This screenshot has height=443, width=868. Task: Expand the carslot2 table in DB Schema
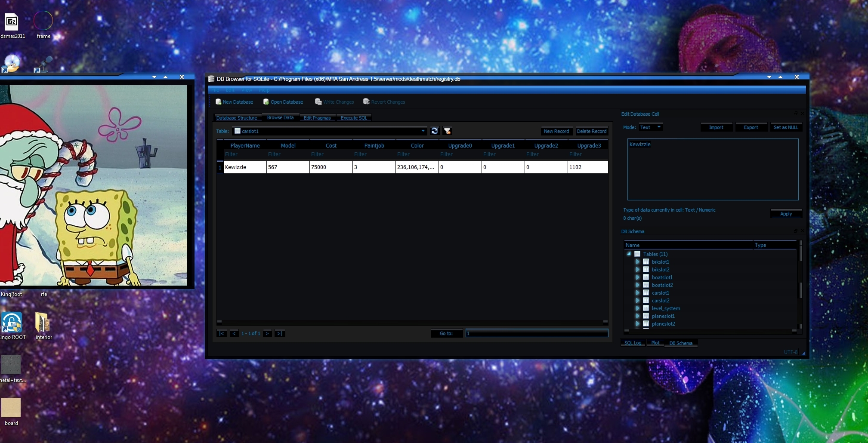[637, 300]
